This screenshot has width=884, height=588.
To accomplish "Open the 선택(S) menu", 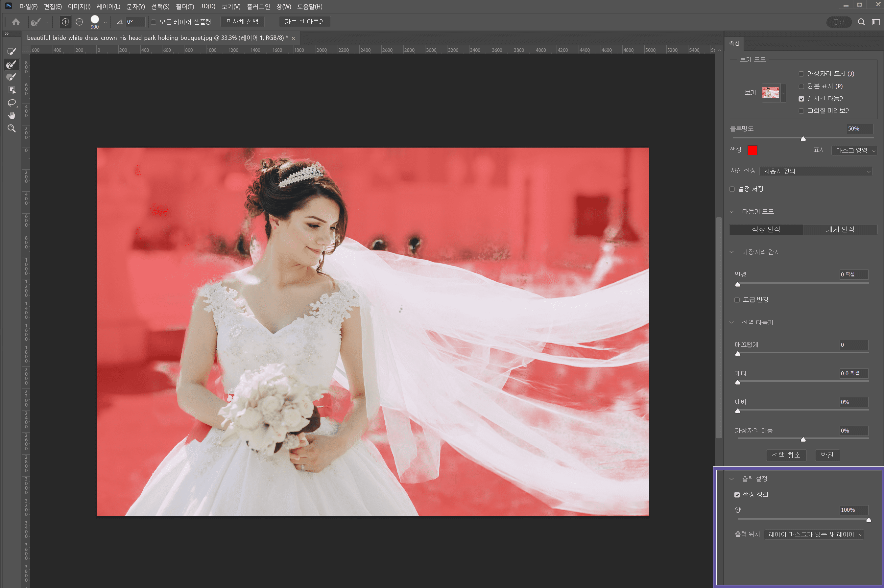I will click(160, 6).
